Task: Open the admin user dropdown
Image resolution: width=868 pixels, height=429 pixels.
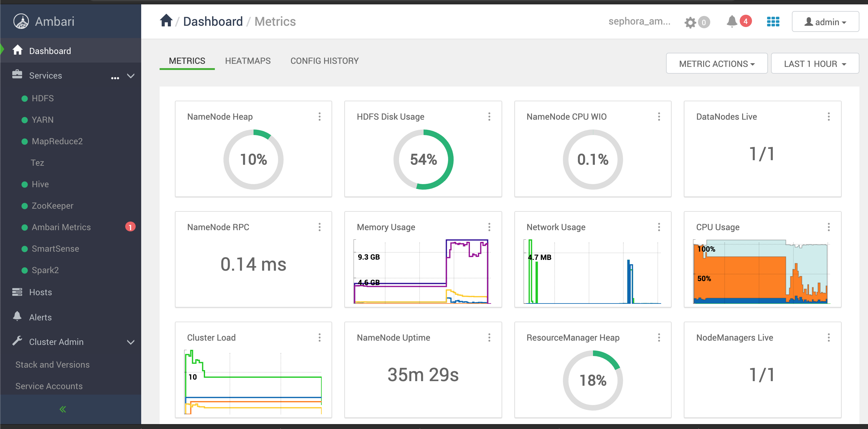Action: pos(825,22)
